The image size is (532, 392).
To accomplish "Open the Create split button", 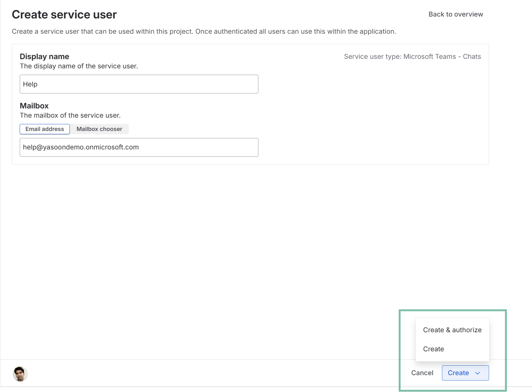I will [458, 373].
